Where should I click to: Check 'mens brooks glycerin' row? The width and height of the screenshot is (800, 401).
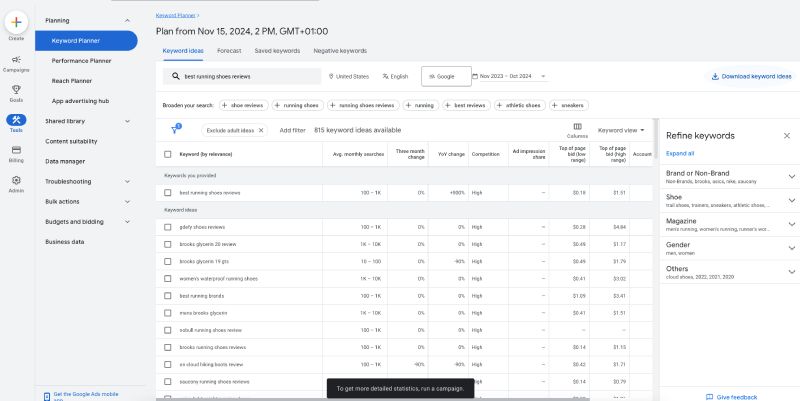point(167,313)
